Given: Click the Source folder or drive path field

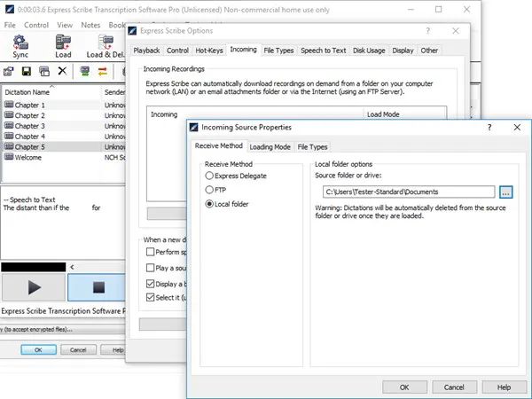Looking at the screenshot, I should [x=409, y=192].
